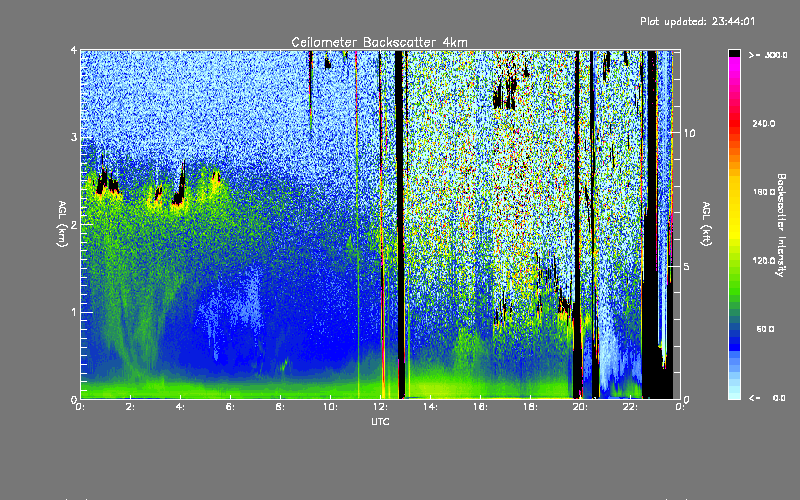
Task: Click the '16:' UTC time tick
Action: click(480, 407)
